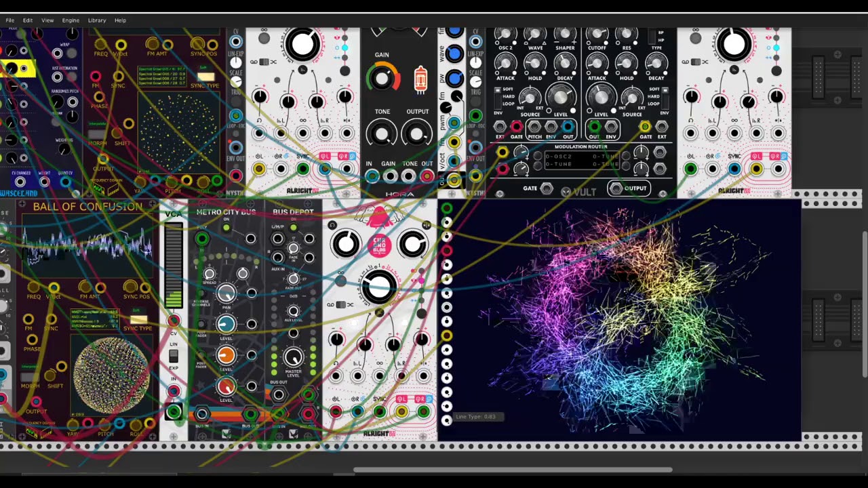Click the Hora OUT output jack
Screen dimensions: 868x488
click(427, 176)
